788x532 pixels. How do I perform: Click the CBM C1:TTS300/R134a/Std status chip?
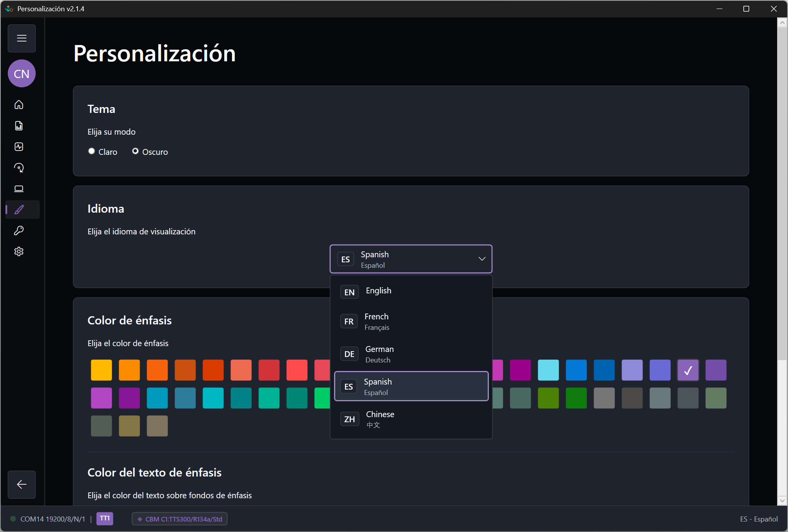(x=180, y=519)
